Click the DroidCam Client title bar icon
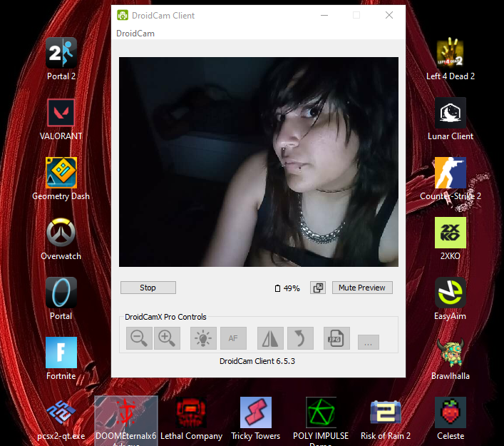 123,15
